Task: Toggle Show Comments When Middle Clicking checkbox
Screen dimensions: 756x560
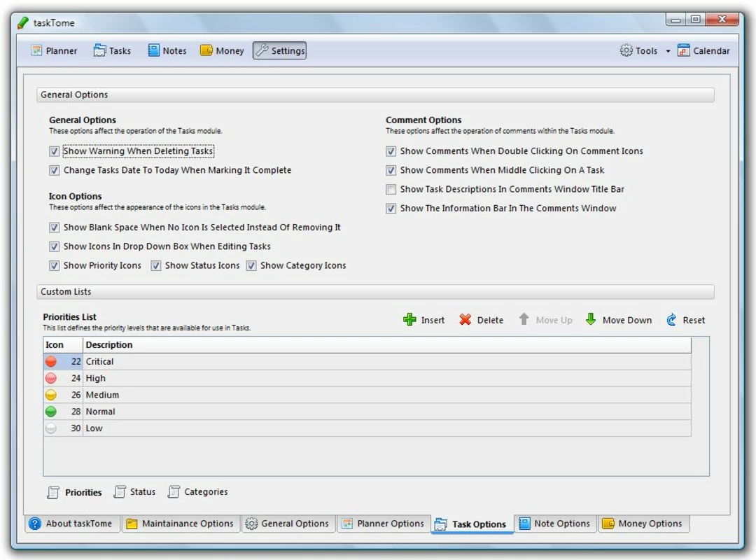Action: 391,170
